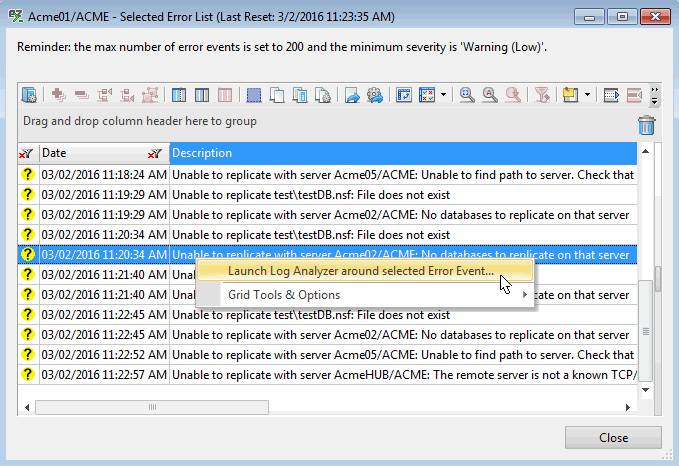Click the Close button

pyautogui.click(x=613, y=438)
